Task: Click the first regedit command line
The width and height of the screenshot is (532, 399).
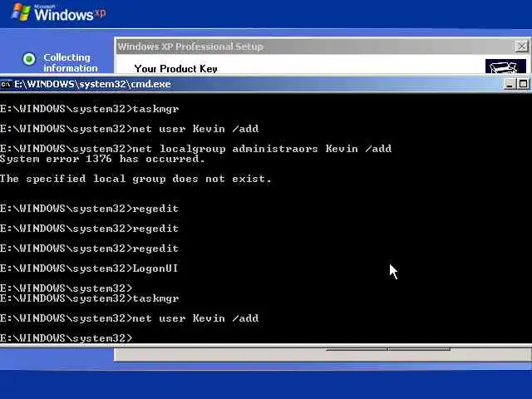Action: click(89, 209)
